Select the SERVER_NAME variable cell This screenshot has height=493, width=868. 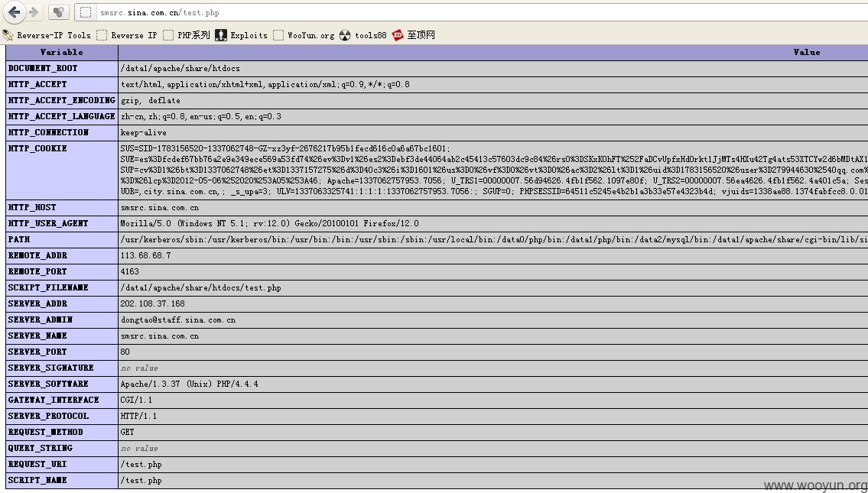pos(62,336)
